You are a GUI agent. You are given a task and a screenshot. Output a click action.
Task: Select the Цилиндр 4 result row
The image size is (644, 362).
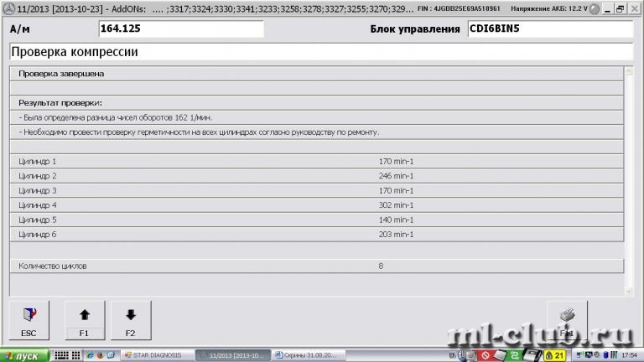[318, 204]
